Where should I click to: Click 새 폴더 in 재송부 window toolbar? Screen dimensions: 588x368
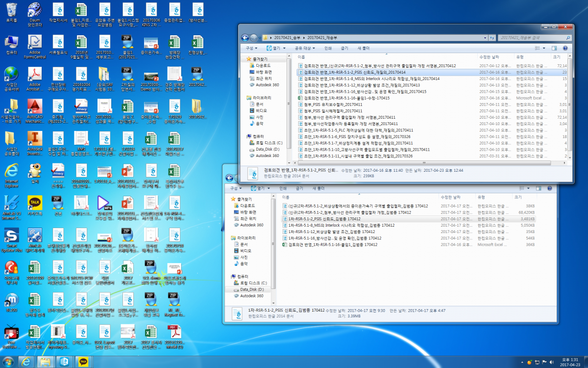363,48
